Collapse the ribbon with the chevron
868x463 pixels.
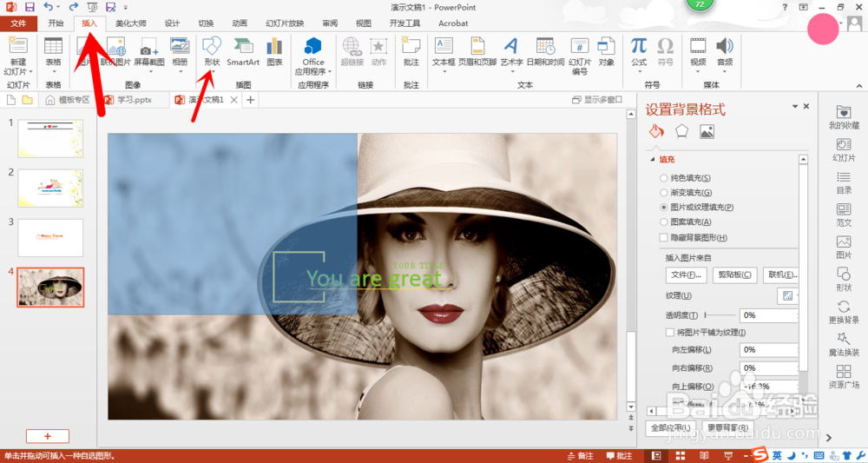tap(859, 86)
